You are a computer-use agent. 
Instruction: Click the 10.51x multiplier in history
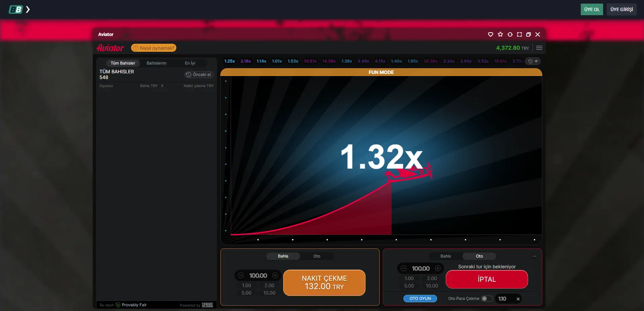[x=310, y=61]
